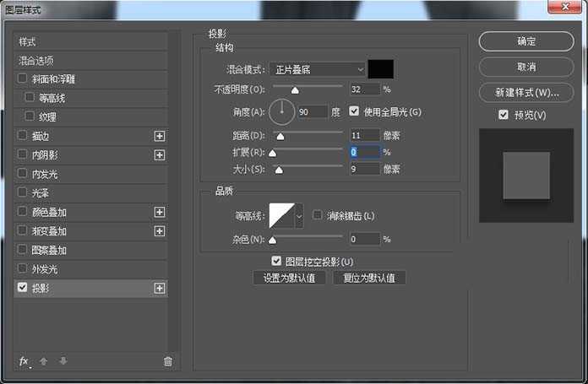Select the 样式 list item

pyautogui.click(x=90, y=42)
